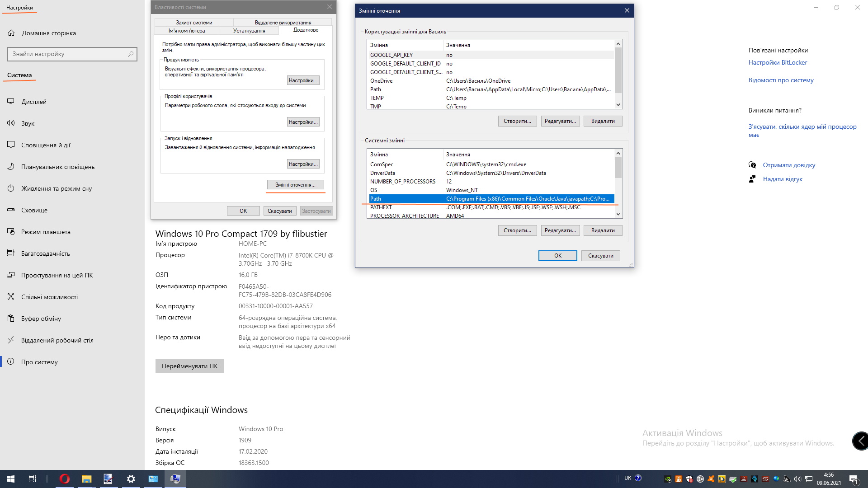The width and height of the screenshot is (868, 488).
Task: Click the Opera browser taskbar icon
Action: click(65, 479)
